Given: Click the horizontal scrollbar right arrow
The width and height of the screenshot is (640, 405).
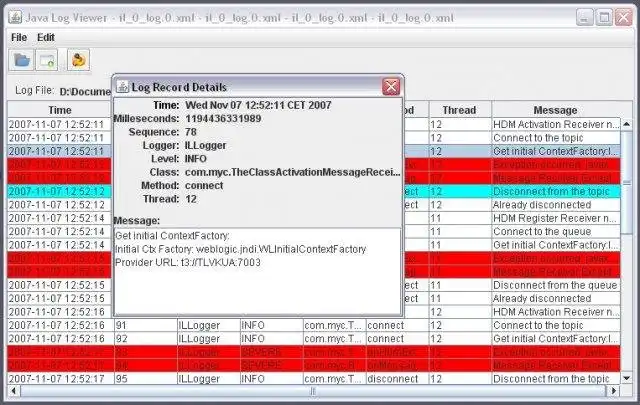Looking at the screenshot, I should 613,391.
